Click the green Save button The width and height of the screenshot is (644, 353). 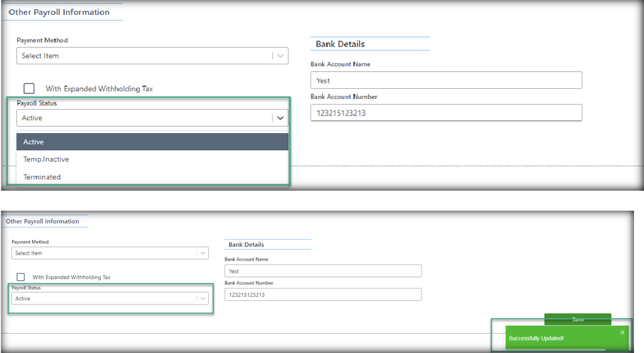(577, 320)
